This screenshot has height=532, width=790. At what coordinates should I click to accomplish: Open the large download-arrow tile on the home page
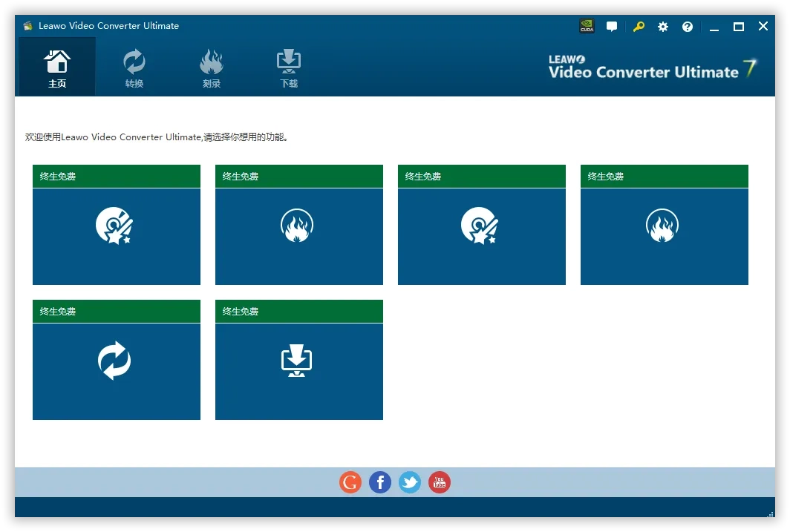(x=298, y=360)
